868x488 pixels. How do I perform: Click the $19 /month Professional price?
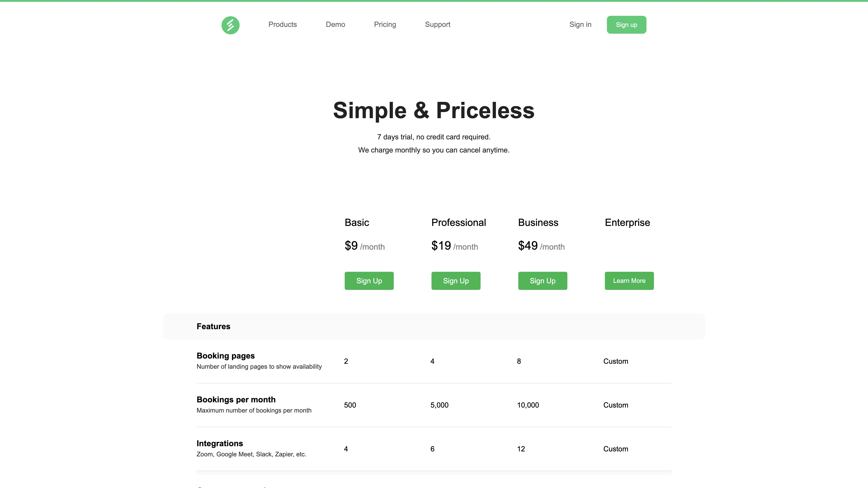455,246
